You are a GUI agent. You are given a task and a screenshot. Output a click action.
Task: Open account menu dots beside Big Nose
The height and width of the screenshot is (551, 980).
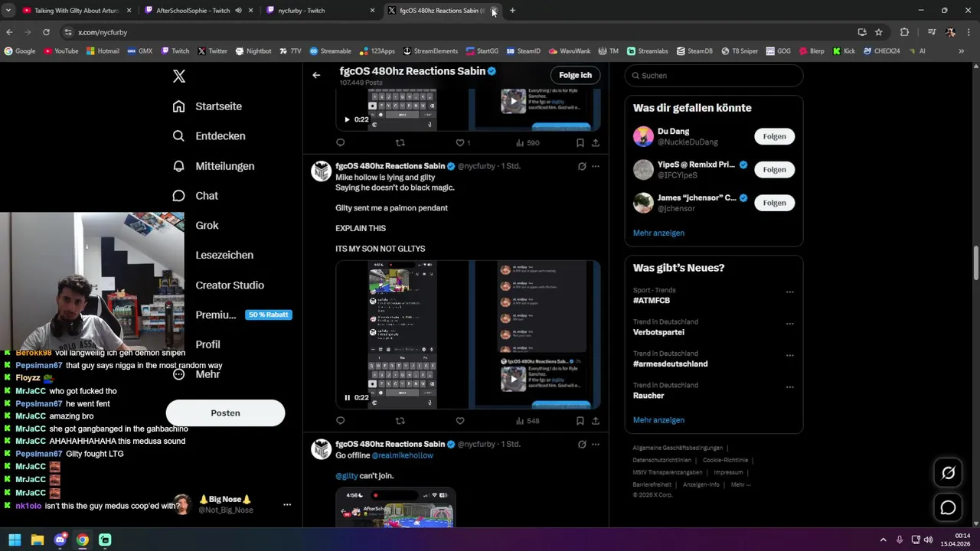pyautogui.click(x=287, y=505)
